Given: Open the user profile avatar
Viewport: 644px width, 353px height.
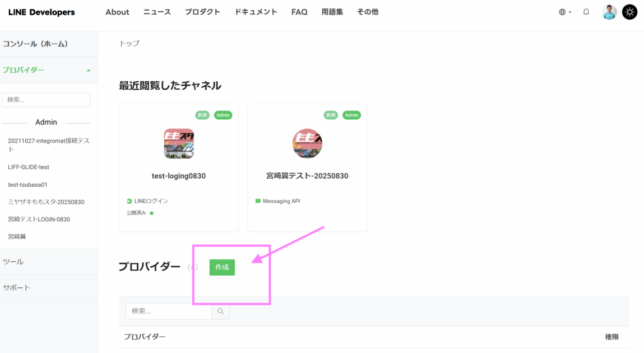Looking at the screenshot, I should point(609,12).
